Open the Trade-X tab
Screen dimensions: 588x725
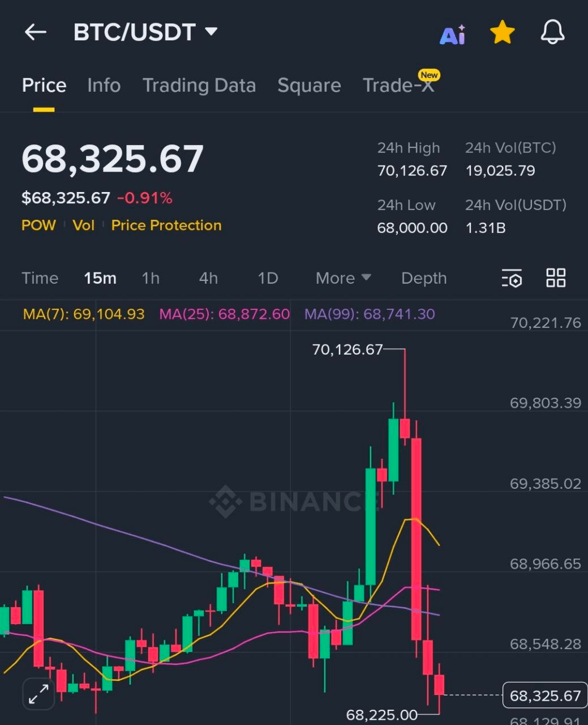[x=398, y=86]
